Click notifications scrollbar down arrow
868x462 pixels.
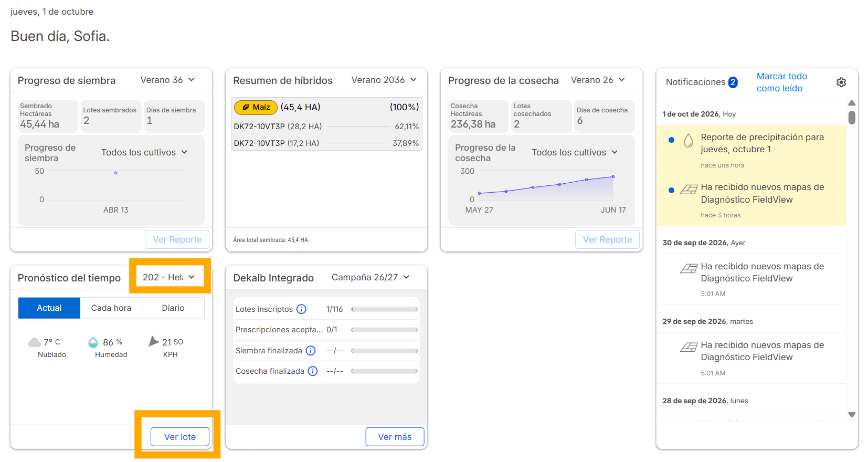(852, 415)
